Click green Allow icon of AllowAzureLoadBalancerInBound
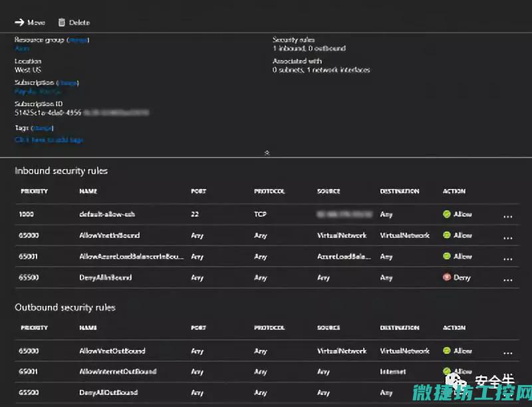Screen dimensions: 532x407 click(447, 256)
